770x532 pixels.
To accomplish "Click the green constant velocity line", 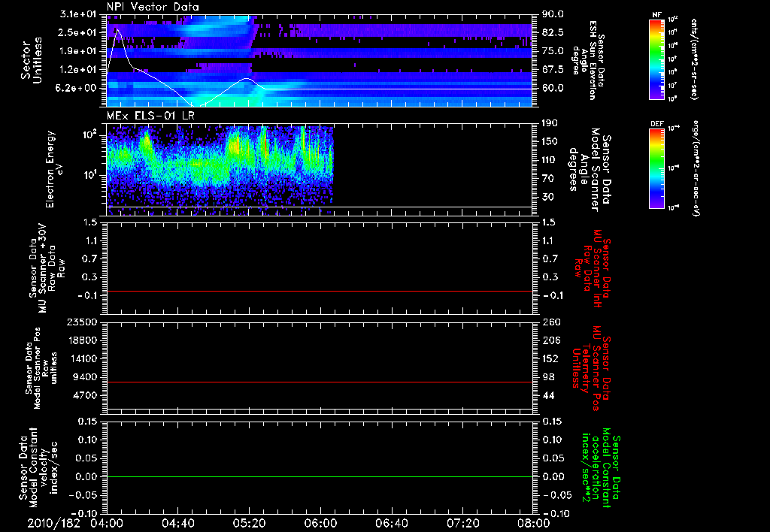I will coord(320,477).
